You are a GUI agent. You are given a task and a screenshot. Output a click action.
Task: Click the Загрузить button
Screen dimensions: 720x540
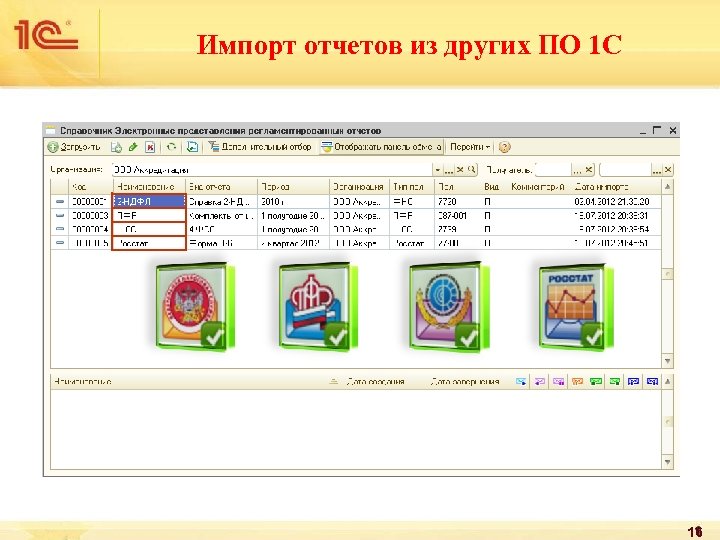click(x=74, y=147)
